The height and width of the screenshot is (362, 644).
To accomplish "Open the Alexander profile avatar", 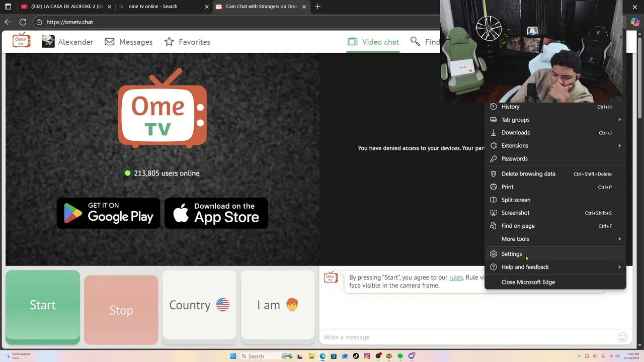I will pyautogui.click(x=48, y=42).
